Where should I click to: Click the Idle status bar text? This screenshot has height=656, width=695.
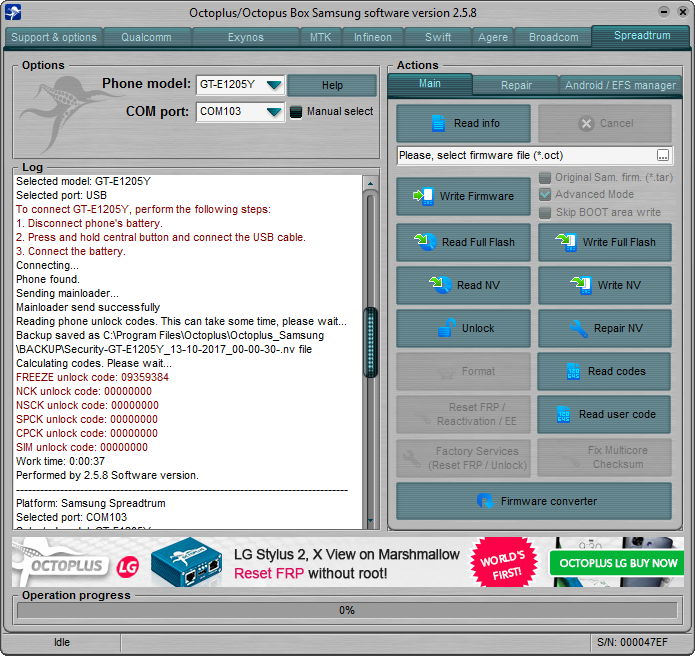coord(62,642)
